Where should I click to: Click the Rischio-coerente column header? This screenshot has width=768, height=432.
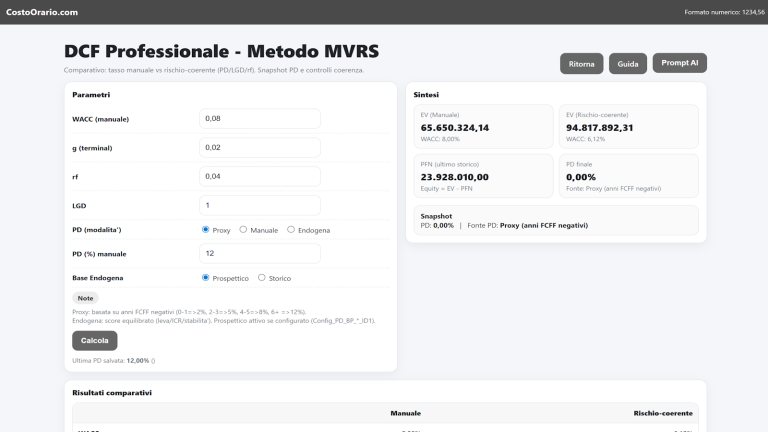click(663, 413)
